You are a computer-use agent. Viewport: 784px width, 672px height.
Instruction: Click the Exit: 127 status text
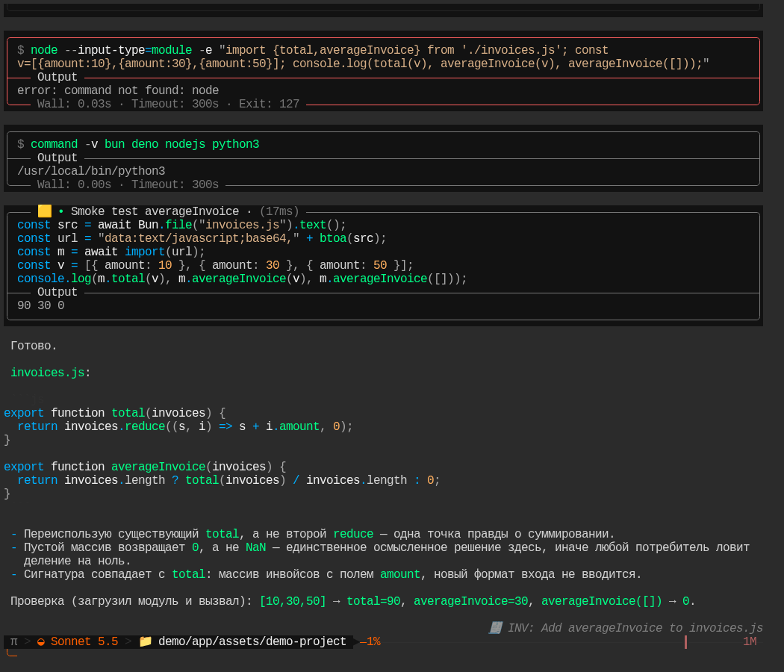(269, 104)
